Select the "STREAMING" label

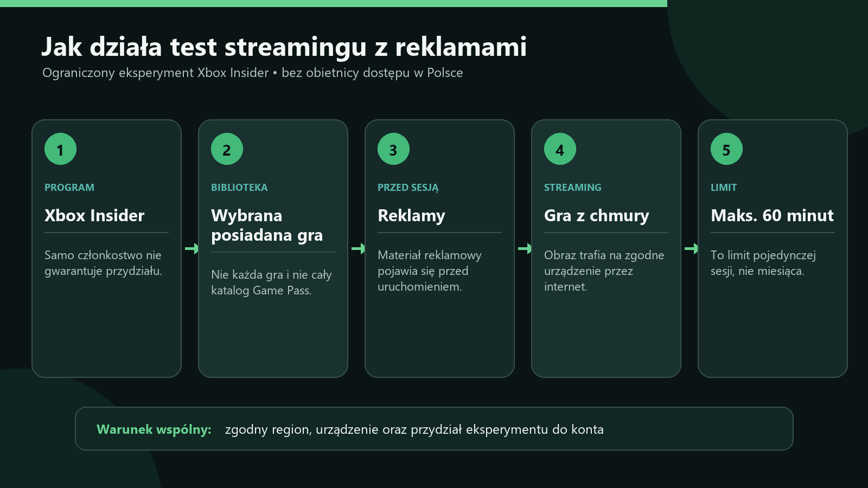573,188
